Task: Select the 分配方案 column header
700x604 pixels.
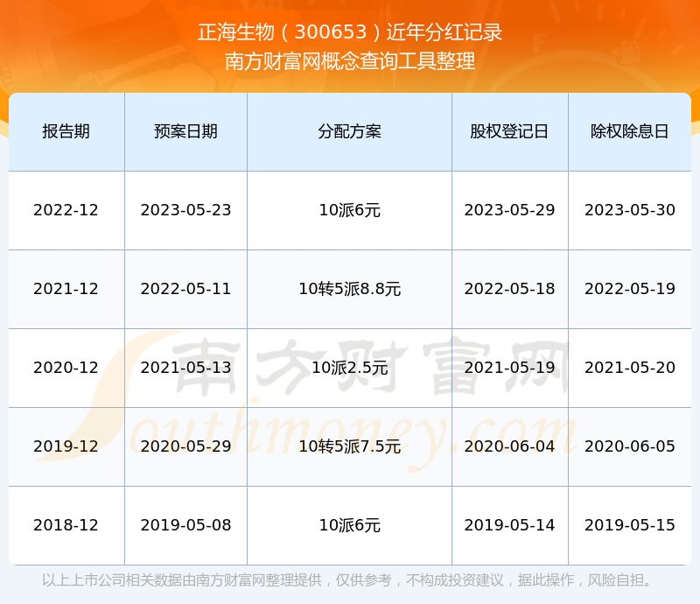Action: (349, 131)
